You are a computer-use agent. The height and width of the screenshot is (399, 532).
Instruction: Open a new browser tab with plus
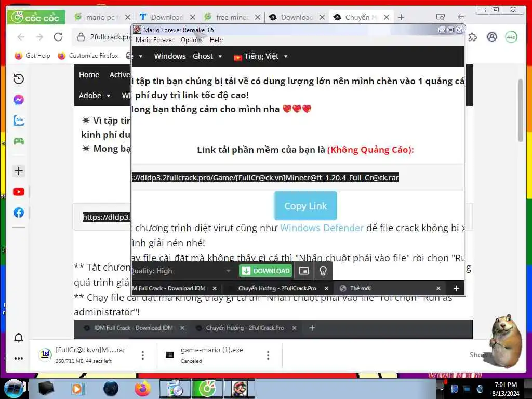tap(401, 17)
